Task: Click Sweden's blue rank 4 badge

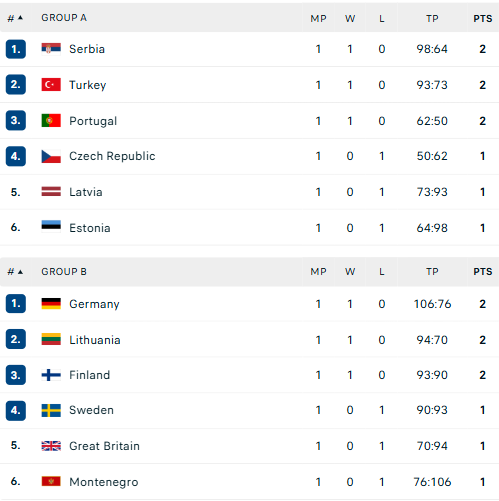Action: coord(16,410)
